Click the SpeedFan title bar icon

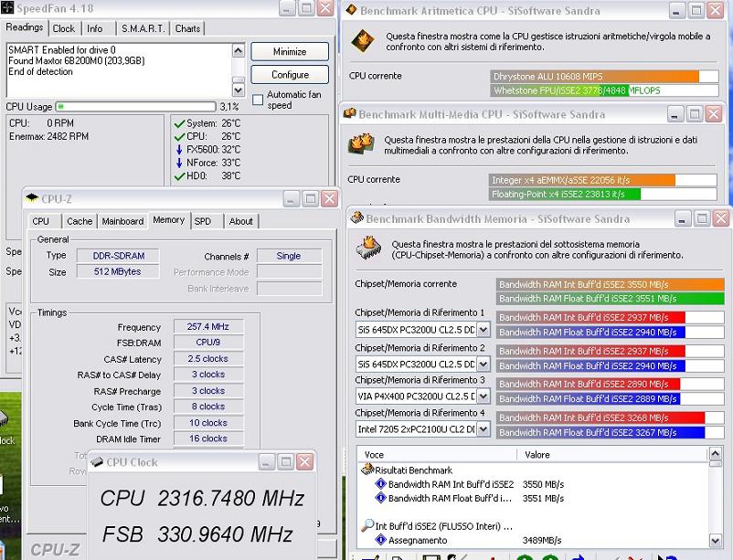[7, 7]
